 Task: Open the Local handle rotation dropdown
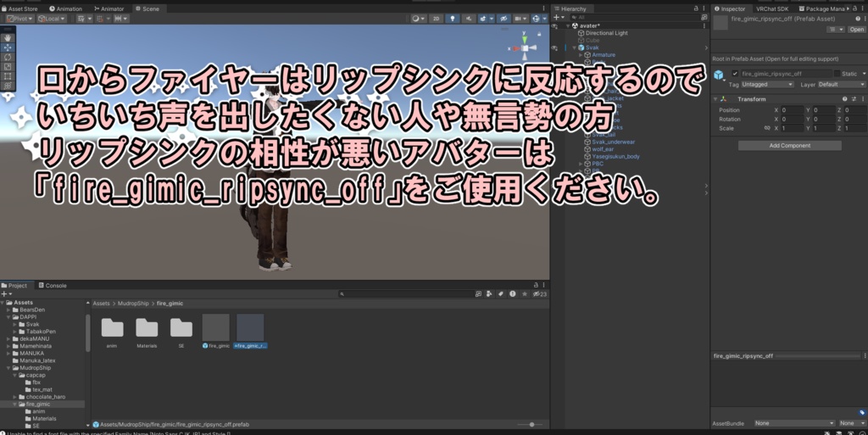52,19
